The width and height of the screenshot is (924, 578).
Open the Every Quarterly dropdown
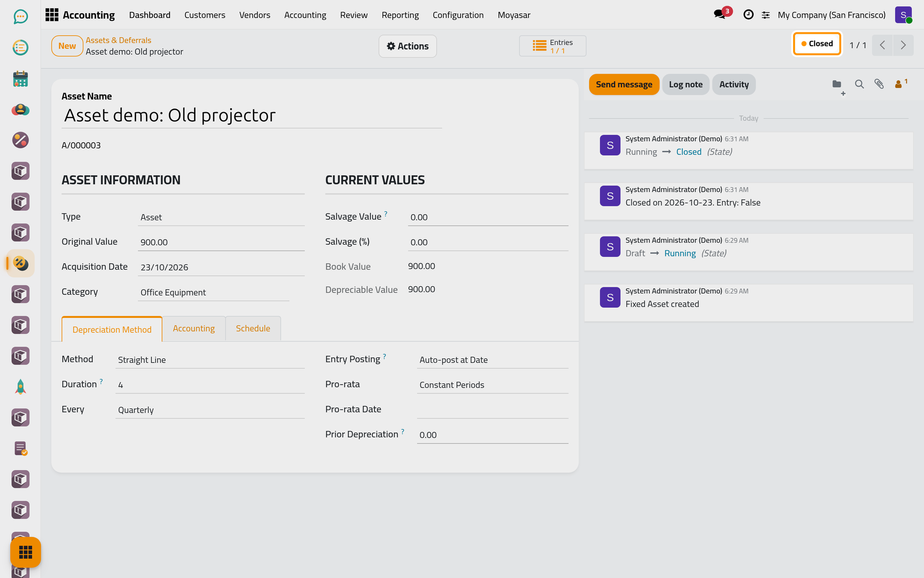point(210,410)
